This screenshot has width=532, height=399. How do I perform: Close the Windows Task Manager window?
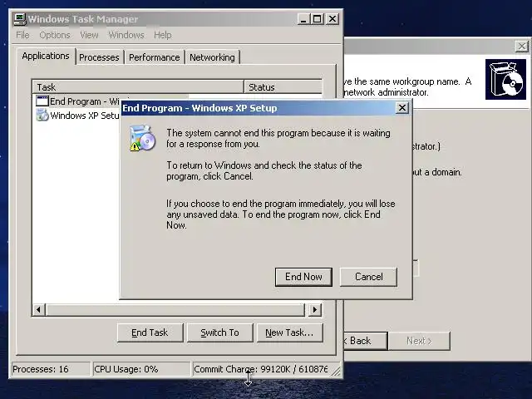point(332,19)
